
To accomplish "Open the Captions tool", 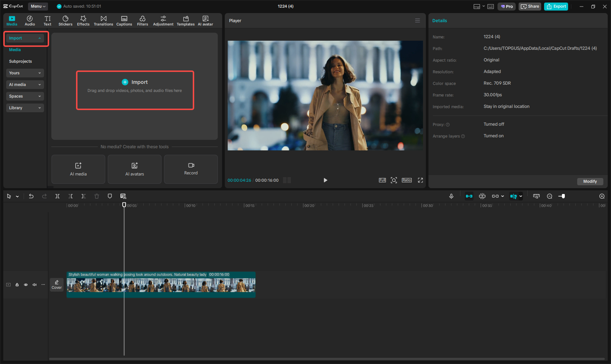I will tap(124, 20).
